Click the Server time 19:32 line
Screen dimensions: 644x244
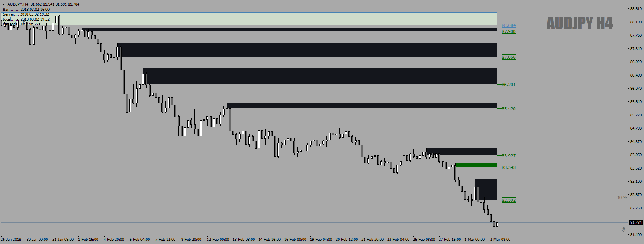pyautogui.click(x=26, y=14)
